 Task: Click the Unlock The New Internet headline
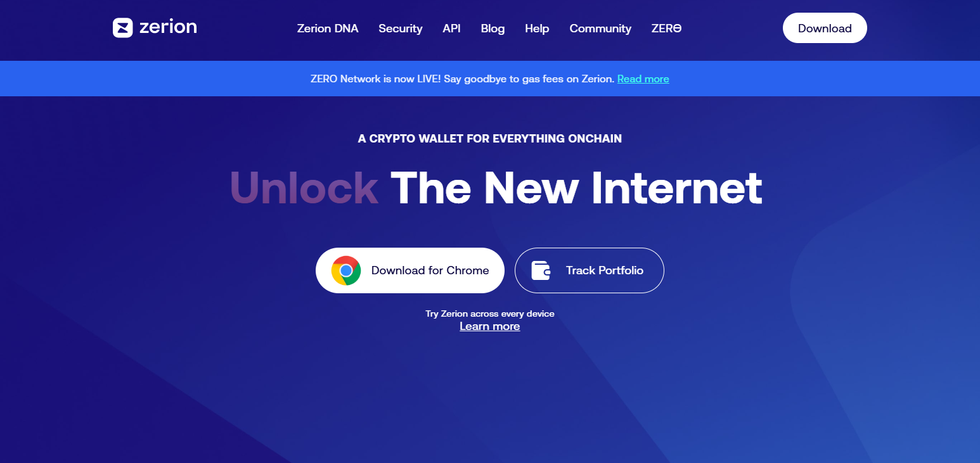click(496, 188)
